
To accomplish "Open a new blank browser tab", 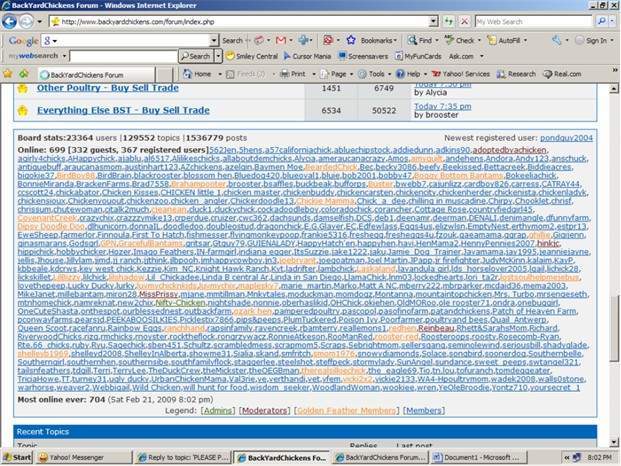I will tap(164, 75).
